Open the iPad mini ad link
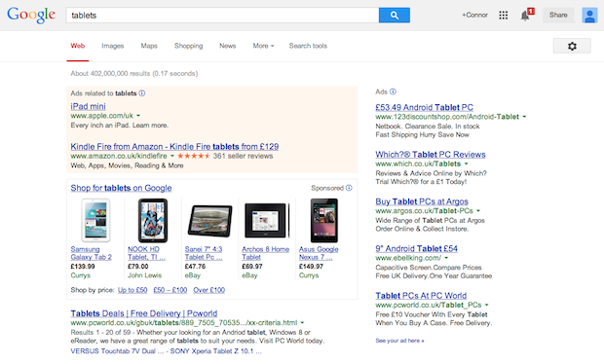This screenshot has width=604, height=364. pyautogui.click(x=89, y=106)
